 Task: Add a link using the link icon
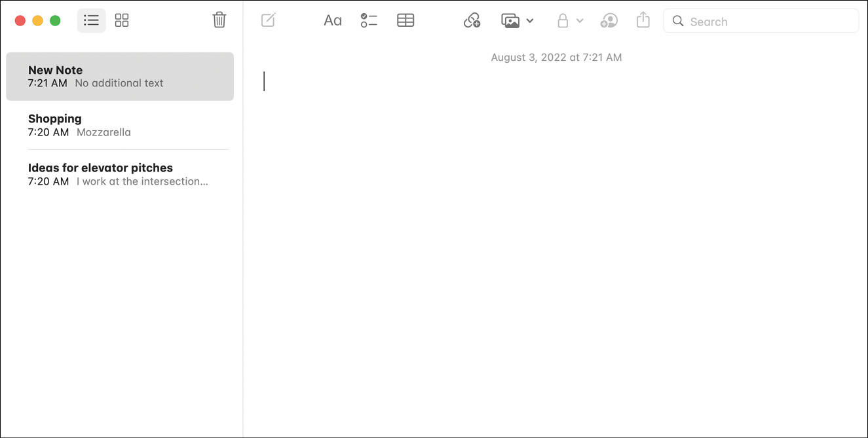pos(472,20)
